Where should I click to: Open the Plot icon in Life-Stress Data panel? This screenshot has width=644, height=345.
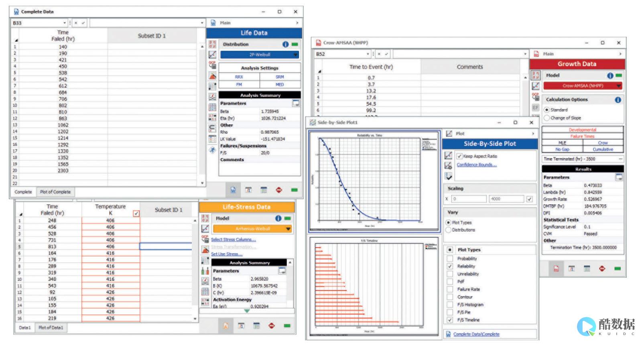pos(205,229)
